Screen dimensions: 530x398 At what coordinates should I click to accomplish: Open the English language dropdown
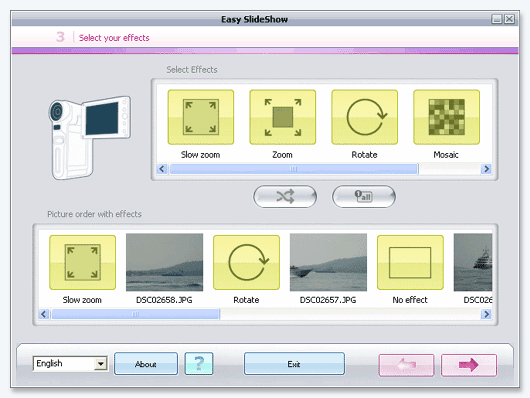[70, 364]
